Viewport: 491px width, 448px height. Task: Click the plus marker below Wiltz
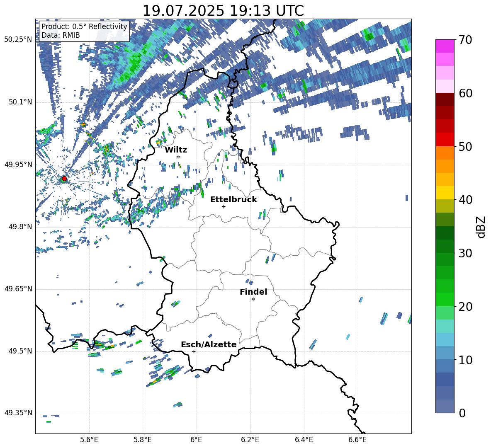point(178,157)
